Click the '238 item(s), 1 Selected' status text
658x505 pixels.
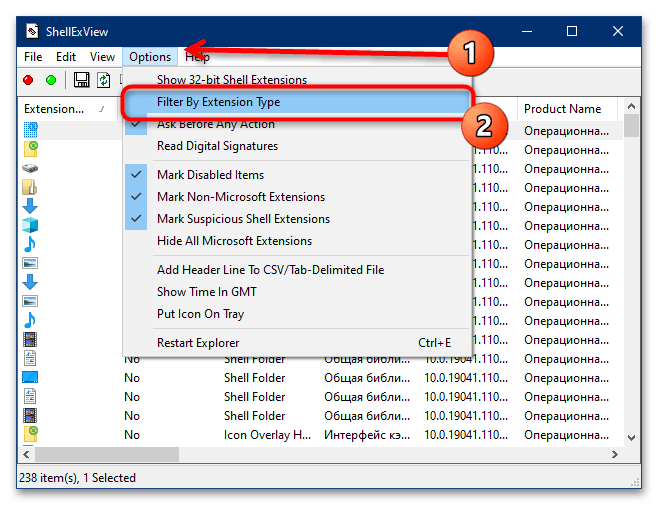pos(78,478)
